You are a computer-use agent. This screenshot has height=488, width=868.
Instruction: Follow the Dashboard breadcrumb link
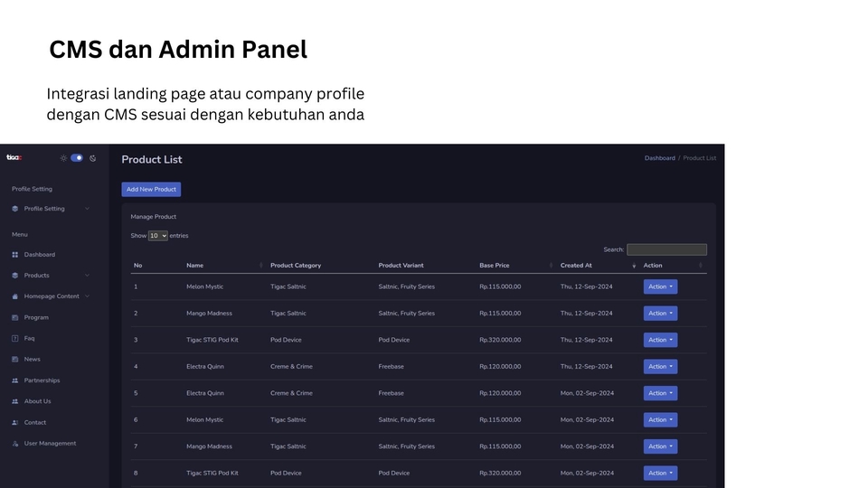coord(659,158)
